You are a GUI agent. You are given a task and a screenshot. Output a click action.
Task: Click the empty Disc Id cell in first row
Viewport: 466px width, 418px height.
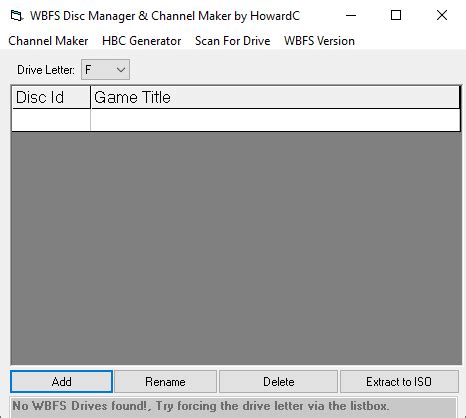51,120
